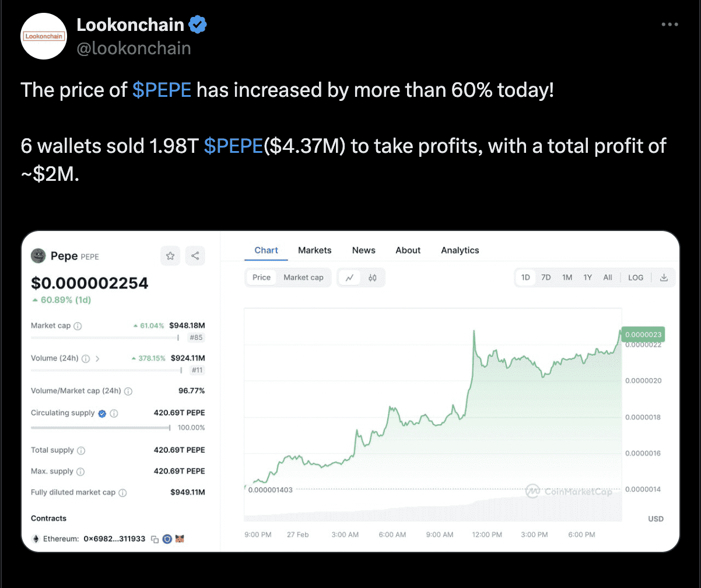Open the Analytics tab
This screenshot has width=701, height=588.
[x=460, y=250]
